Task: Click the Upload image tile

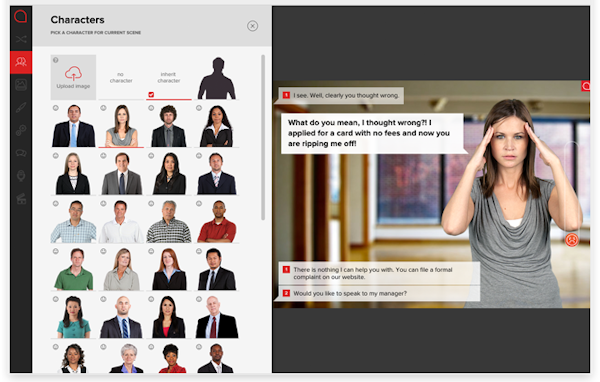Action: (73, 77)
